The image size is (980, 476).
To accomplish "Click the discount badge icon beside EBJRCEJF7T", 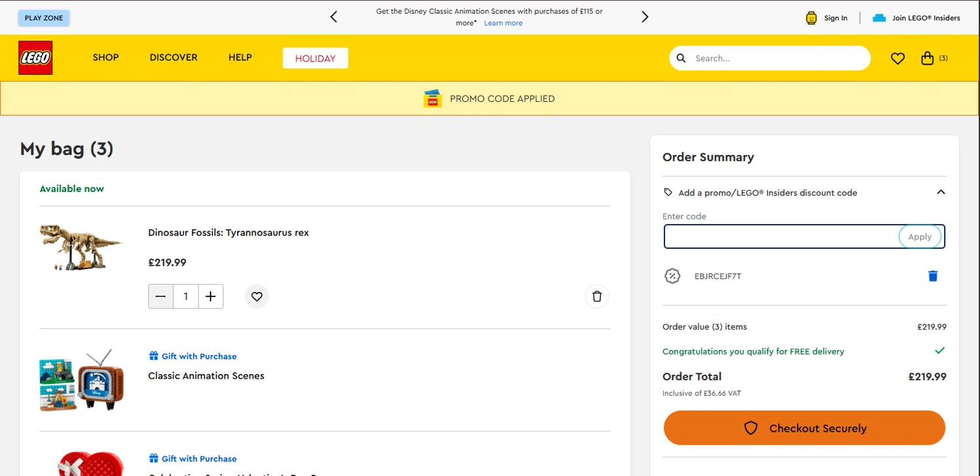I will (672, 276).
